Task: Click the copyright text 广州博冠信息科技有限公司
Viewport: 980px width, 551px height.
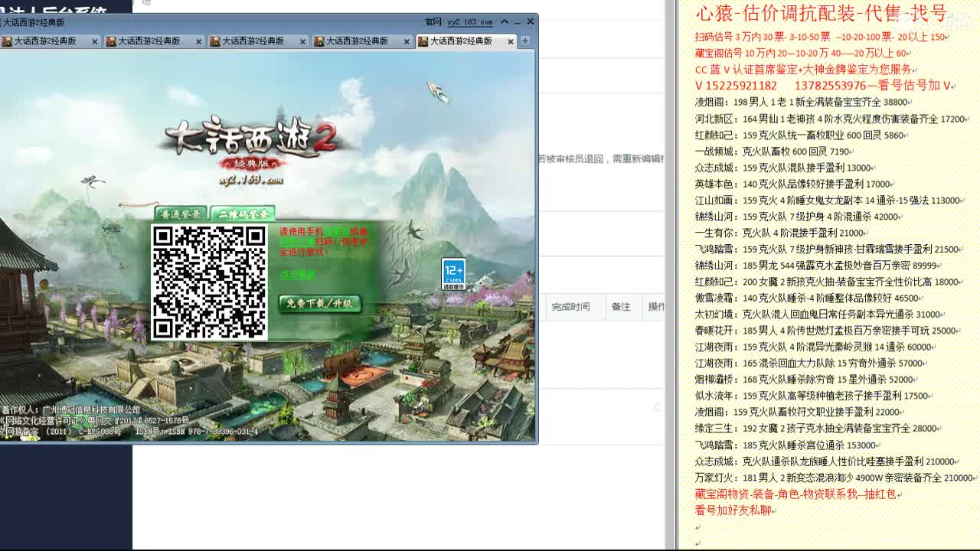Action: point(92,410)
